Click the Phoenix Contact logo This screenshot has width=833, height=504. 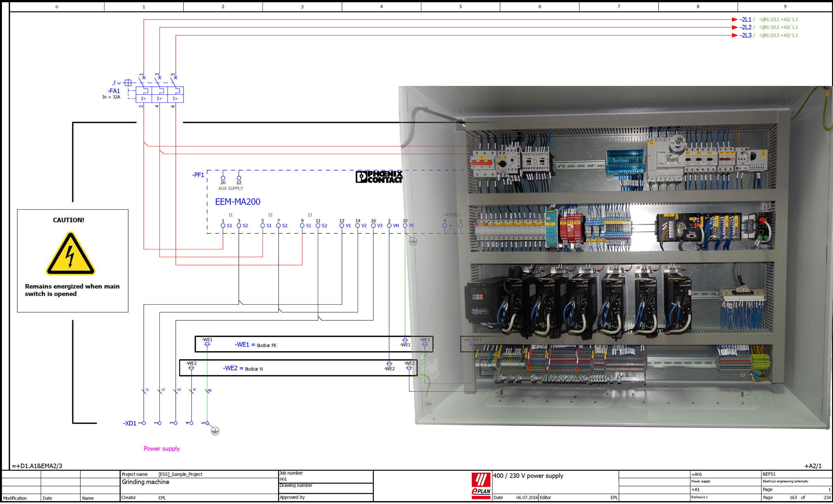(x=379, y=177)
